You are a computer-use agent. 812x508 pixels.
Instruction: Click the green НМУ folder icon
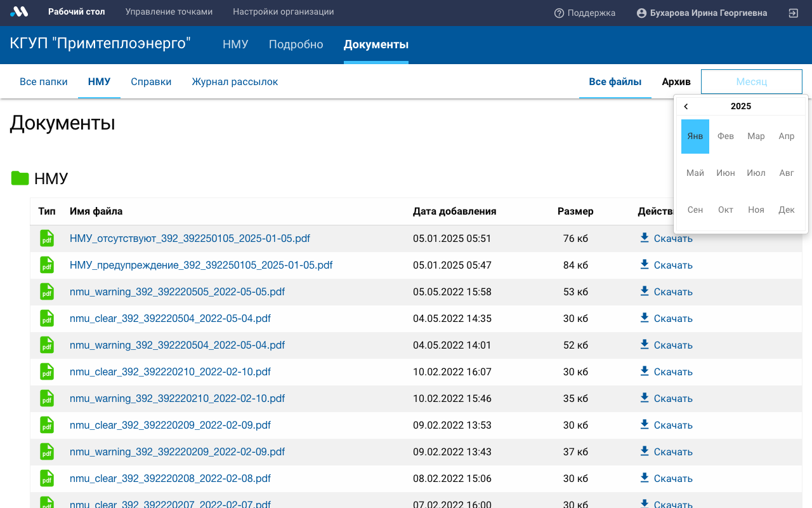click(x=20, y=178)
